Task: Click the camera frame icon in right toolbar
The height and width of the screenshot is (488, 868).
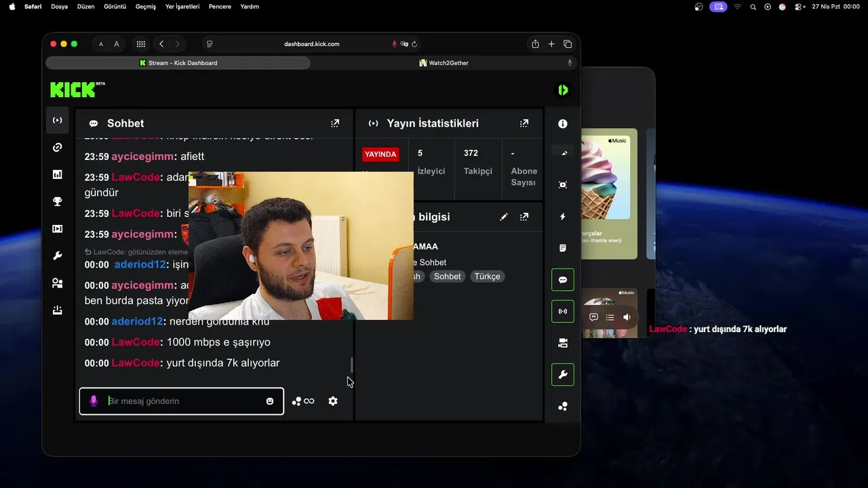Action: [563, 185]
